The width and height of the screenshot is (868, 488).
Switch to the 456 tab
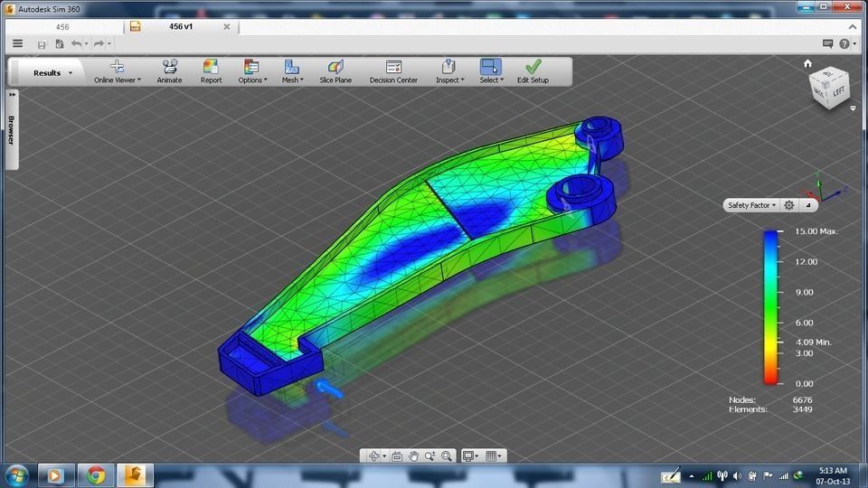(x=62, y=26)
